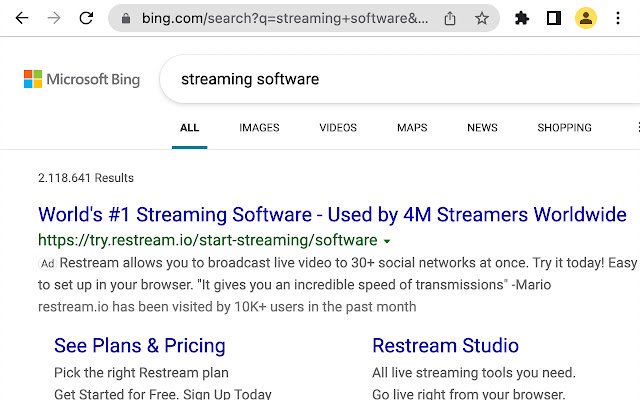640x400 pixels.
Task: Click text 'All live streaming tools you need.'
Action: coord(474,373)
